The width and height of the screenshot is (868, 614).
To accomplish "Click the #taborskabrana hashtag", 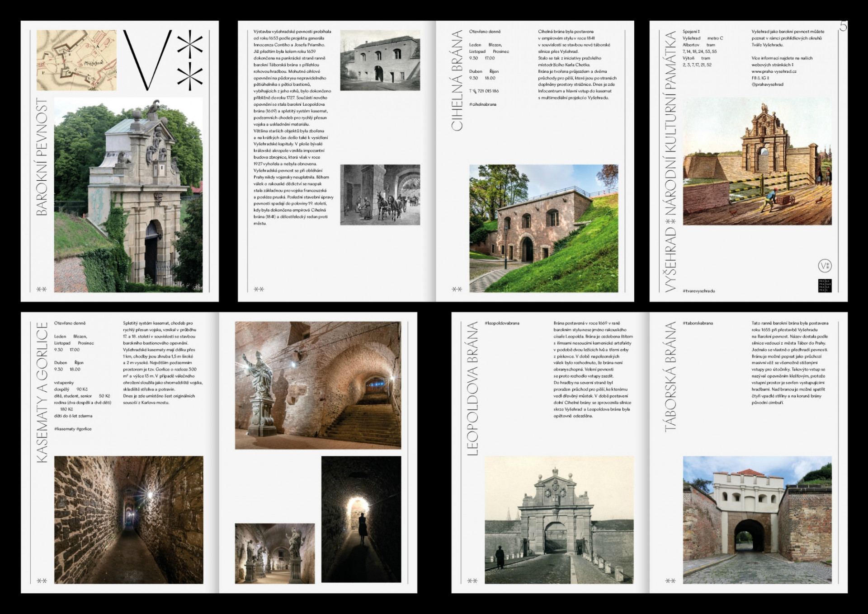I will (698, 323).
